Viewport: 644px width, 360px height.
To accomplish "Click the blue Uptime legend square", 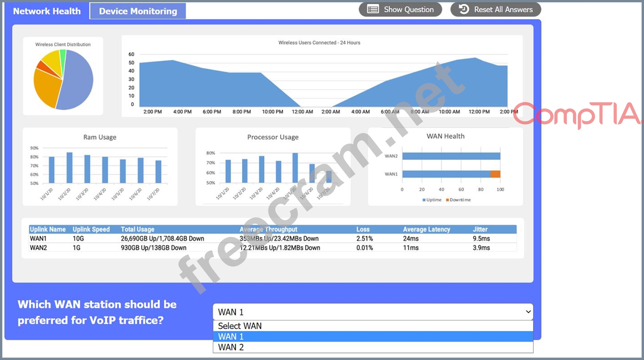I will point(424,200).
